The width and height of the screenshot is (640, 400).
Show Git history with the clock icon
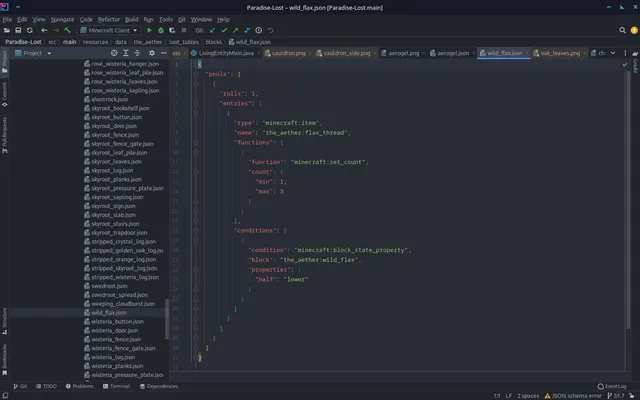point(259,30)
